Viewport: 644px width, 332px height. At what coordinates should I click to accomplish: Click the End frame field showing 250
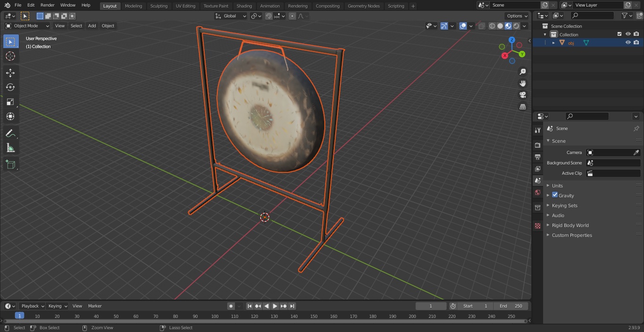(x=511, y=306)
